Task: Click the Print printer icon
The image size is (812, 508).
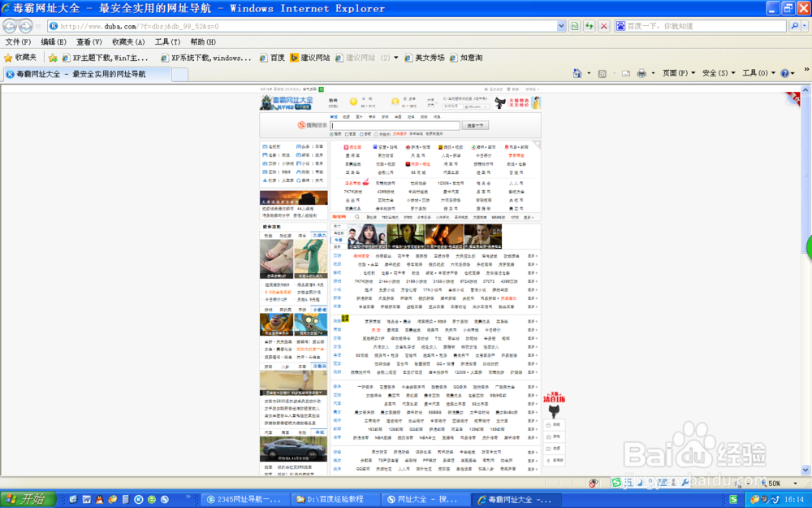Action: [x=641, y=73]
